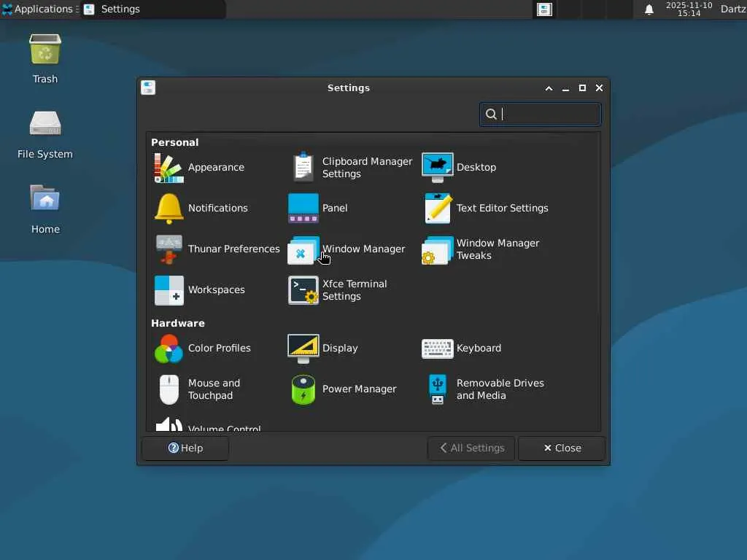The image size is (747, 560).
Task: Open Removable Drives and Media icon
Action: click(x=438, y=389)
